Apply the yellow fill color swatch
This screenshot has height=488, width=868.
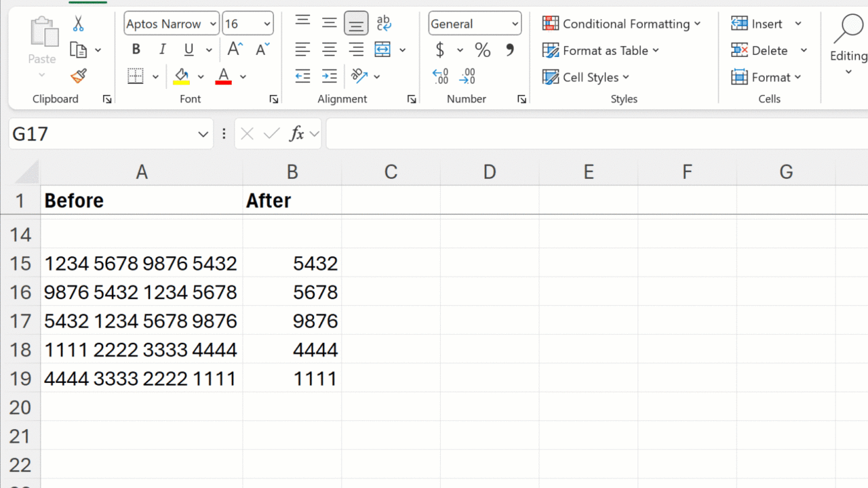pos(181,77)
